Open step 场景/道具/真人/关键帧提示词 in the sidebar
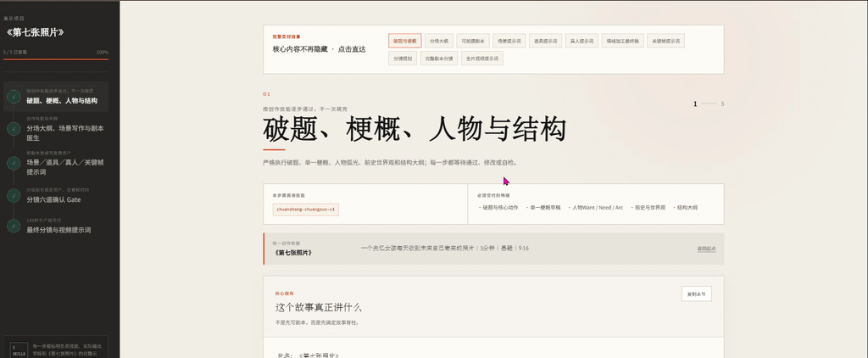868x358 pixels. 56,164
